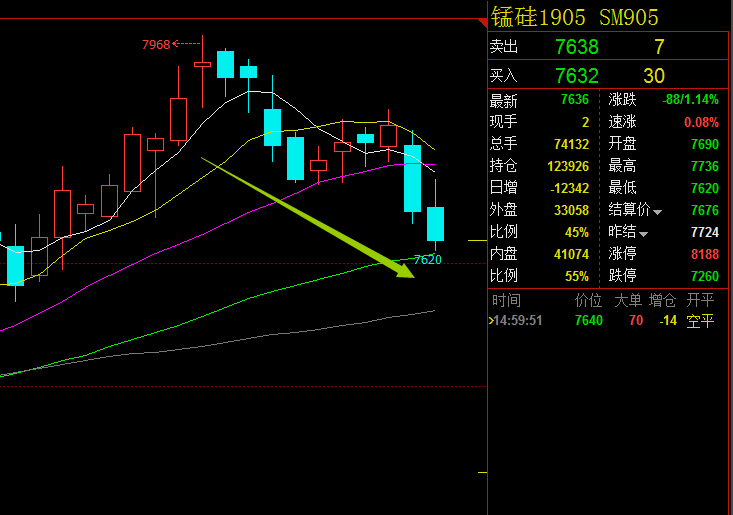
Task: Select the 买入 price 7632
Action: click(577, 76)
